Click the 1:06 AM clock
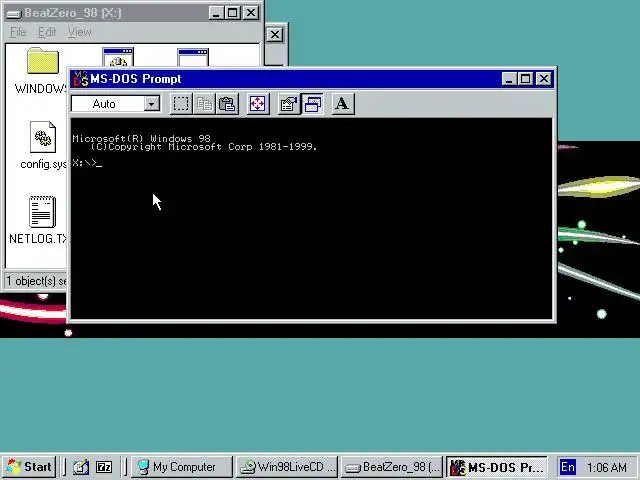 tap(607, 467)
